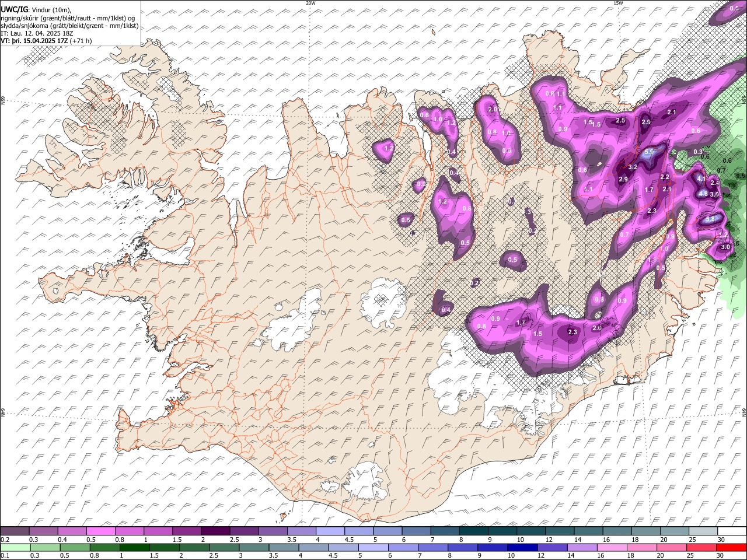Pick the white top-row swatch at 30
This screenshot has height=560, width=747.
[x=731, y=531]
